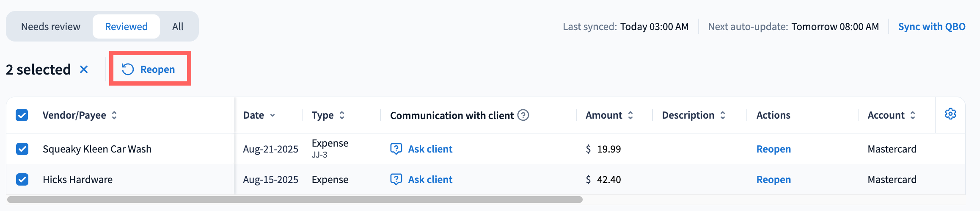Screen dimensions: 980x211
Task: Click the bulk Reopen button above the table
Action: (149, 69)
